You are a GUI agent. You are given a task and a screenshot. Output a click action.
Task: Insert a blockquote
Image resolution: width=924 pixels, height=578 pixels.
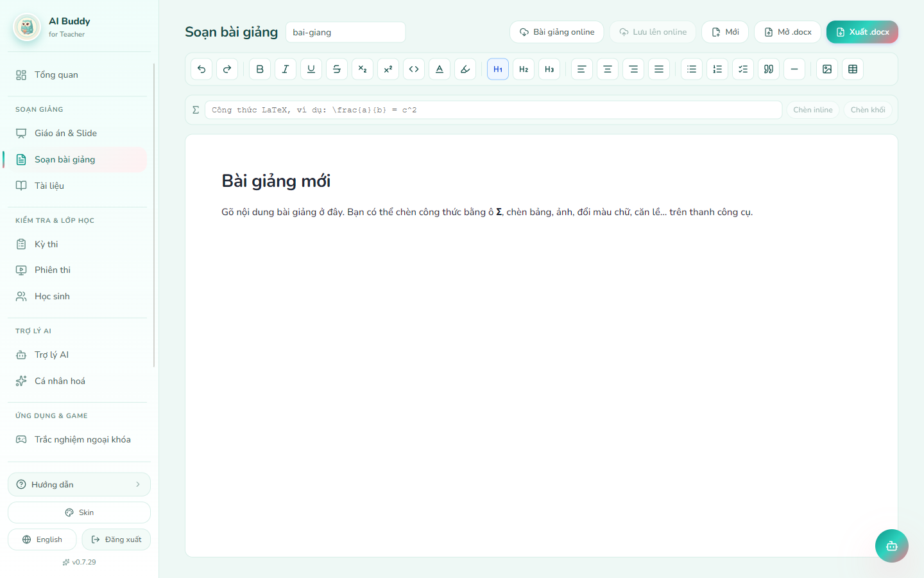point(769,69)
